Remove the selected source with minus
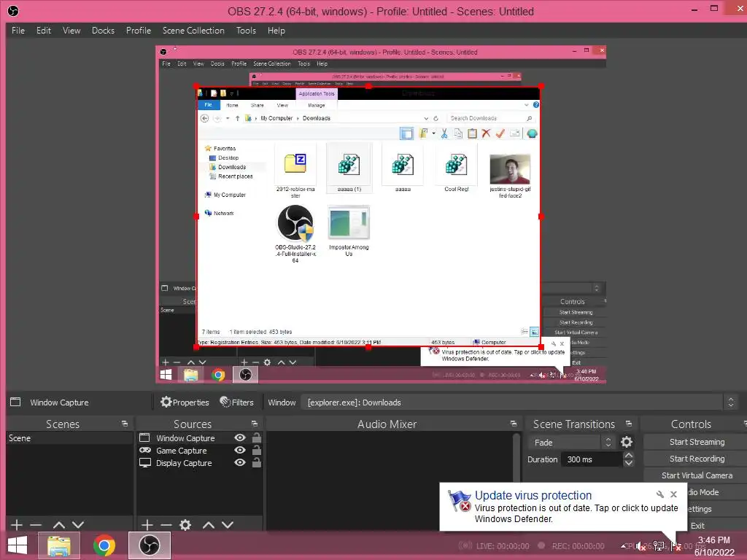This screenshot has width=747, height=560. point(166,525)
